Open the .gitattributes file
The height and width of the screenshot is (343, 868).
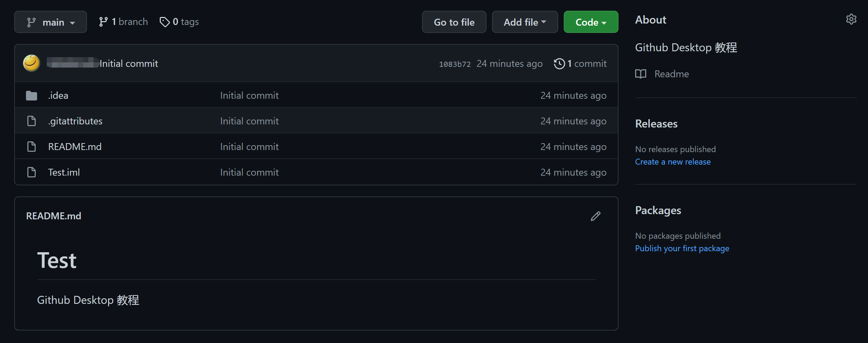pos(75,121)
